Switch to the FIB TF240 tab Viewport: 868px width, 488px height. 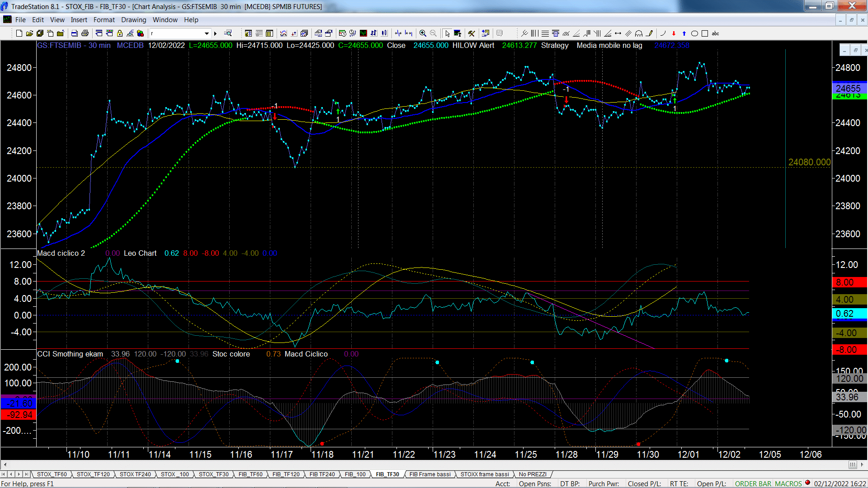pos(322,474)
